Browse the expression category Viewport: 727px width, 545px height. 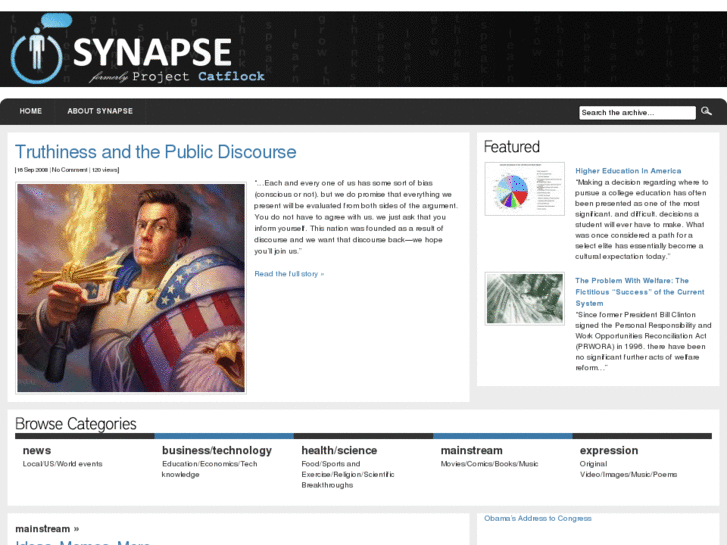(609, 450)
